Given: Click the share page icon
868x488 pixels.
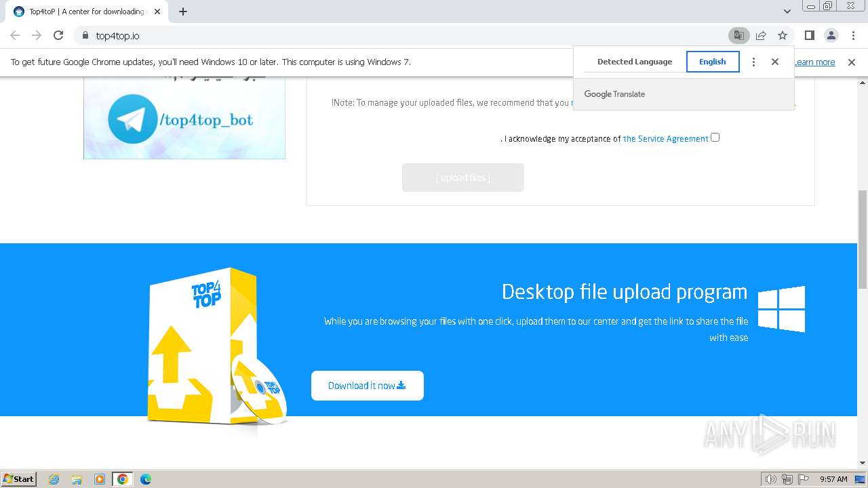Looking at the screenshot, I should click(x=761, y=35).
